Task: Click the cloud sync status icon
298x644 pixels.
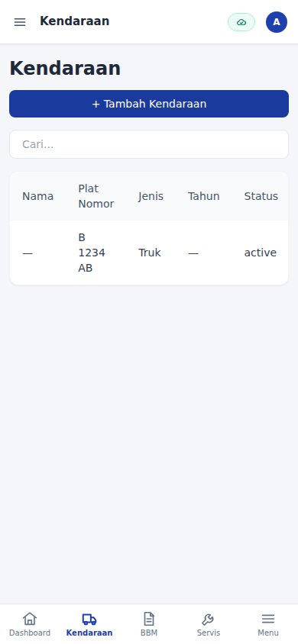Action: click(241, 22)
